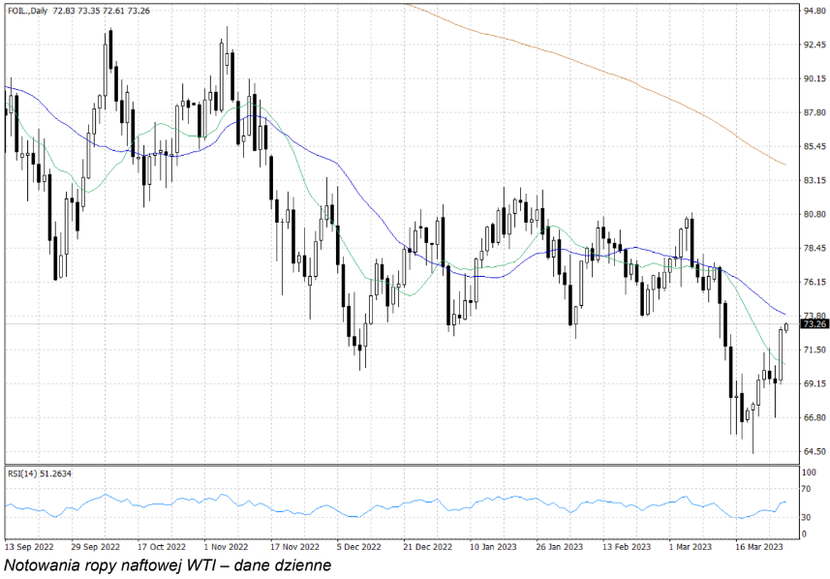The width and height of the screenshot is (830, 579).
Task: Click the RSI scale value 100
Action: click(809, 472)
